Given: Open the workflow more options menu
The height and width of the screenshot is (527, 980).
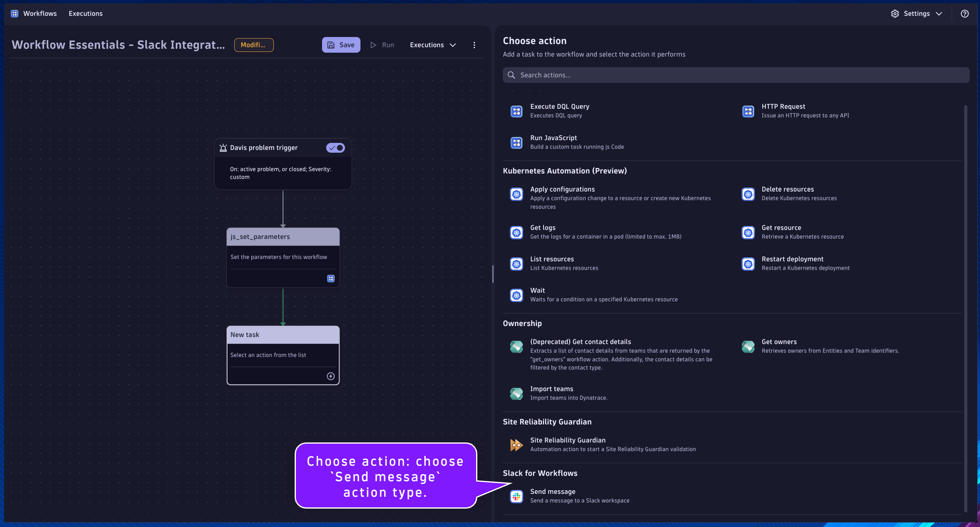Looking at the screenshot, I should (x=474, y=45).
